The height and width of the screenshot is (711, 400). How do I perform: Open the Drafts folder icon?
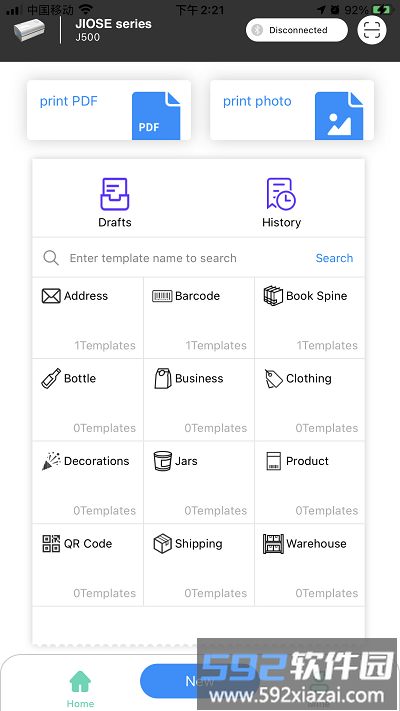tap(115, 194)
